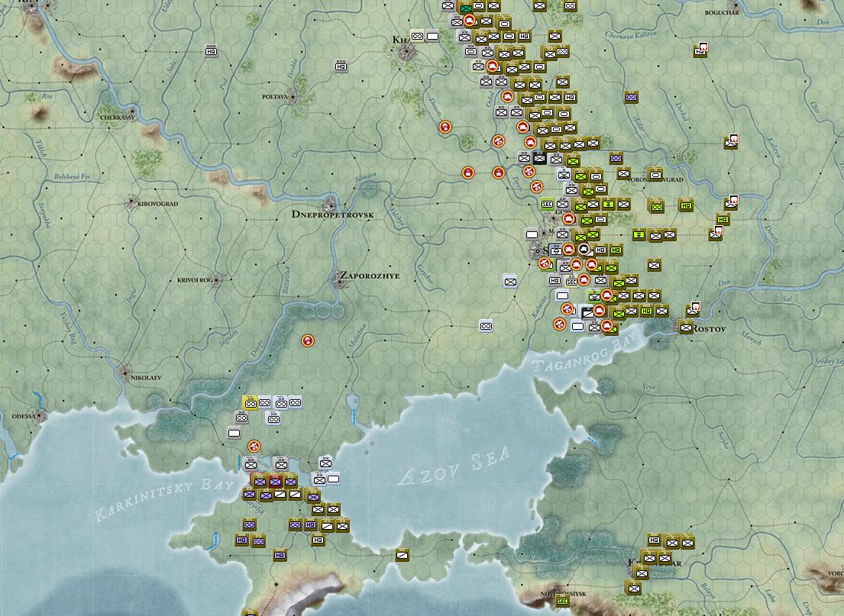Screen dimensions: 844x616
Task: Select the northernmost purple motorized counter east of the front
Action: [x=632, y=98]
